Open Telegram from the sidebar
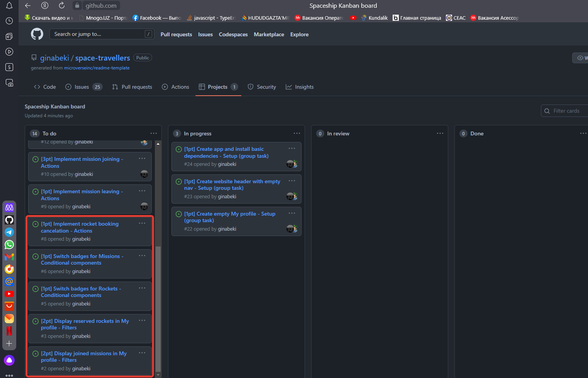Viewport: 588px width, 378px height. pos(9,232)
